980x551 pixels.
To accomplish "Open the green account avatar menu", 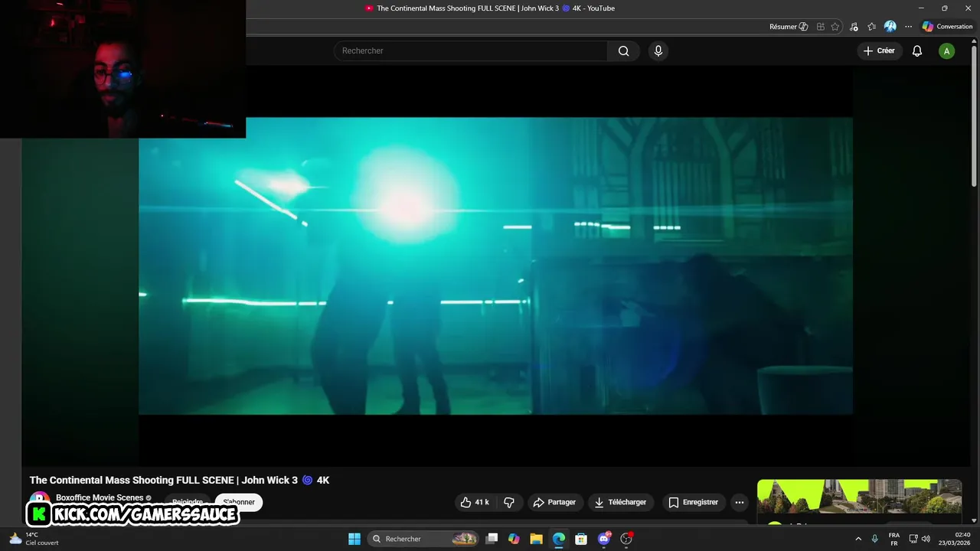I will pos(947,51).
